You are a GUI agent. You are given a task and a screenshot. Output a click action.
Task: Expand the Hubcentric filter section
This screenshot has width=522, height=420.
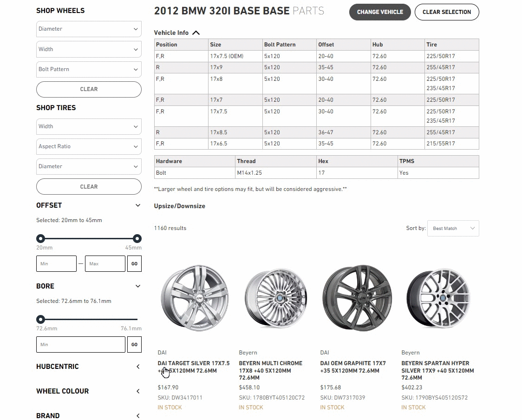pyautogui.click(x=89, y=367)
